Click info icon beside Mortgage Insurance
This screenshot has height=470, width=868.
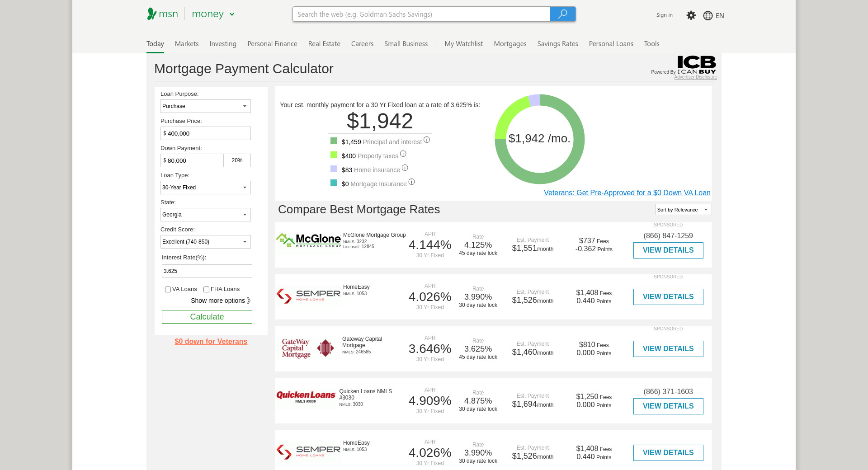[411, 182]
